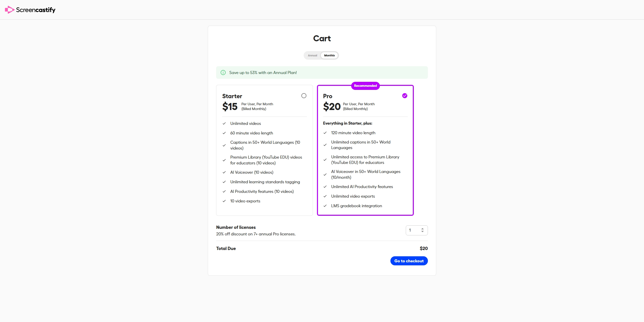Click the Recommended badge on Pro plan

[365, 86]
